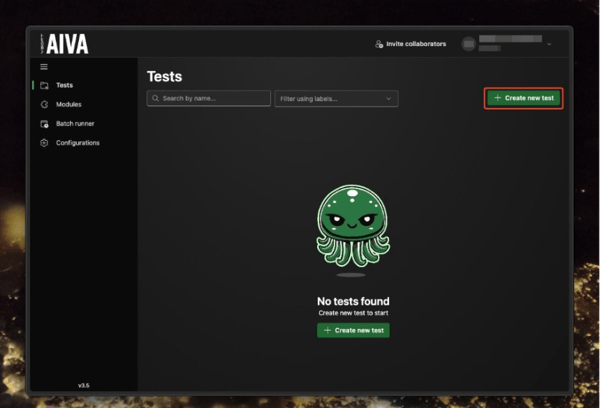Click the Modules icon in sidebar
This screenshot has height=408, width=600.
44,105
